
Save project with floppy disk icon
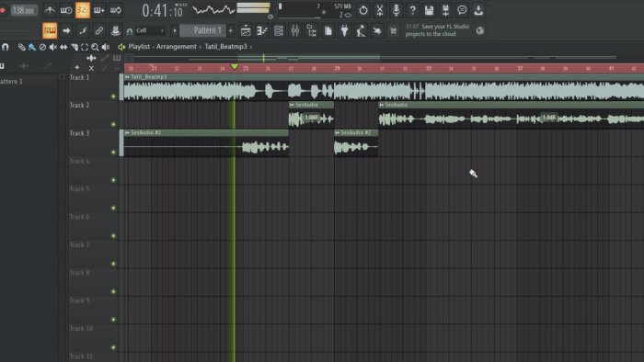click(430, 10)
